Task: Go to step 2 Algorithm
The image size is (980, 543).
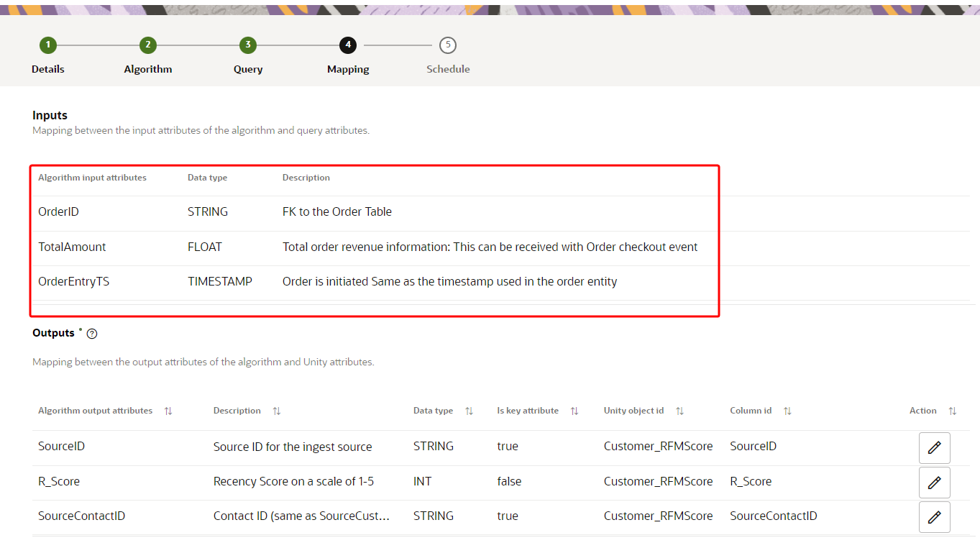Action: click(148, 45)
